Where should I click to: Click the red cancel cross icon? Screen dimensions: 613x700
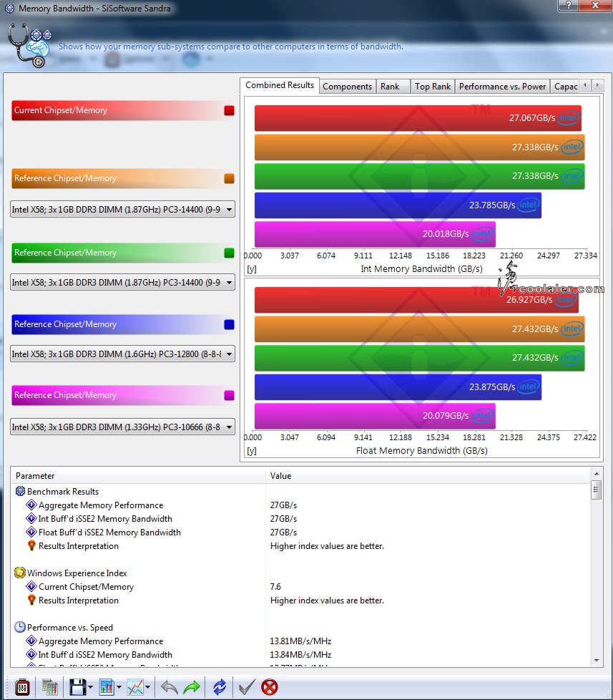pyautogui.click(x=270, y=687)
